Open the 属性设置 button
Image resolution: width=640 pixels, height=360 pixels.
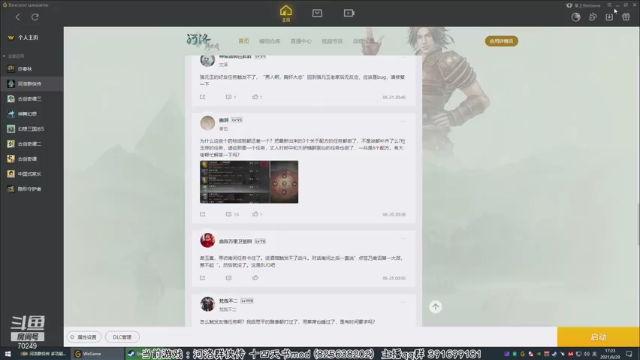84,337
